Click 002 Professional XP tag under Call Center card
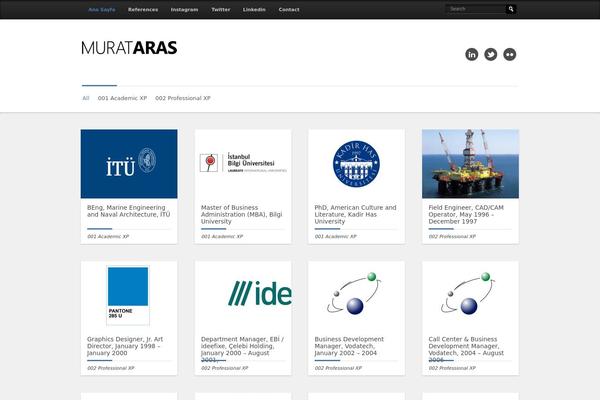Screen dimensions: 600x400 (452, 368)
